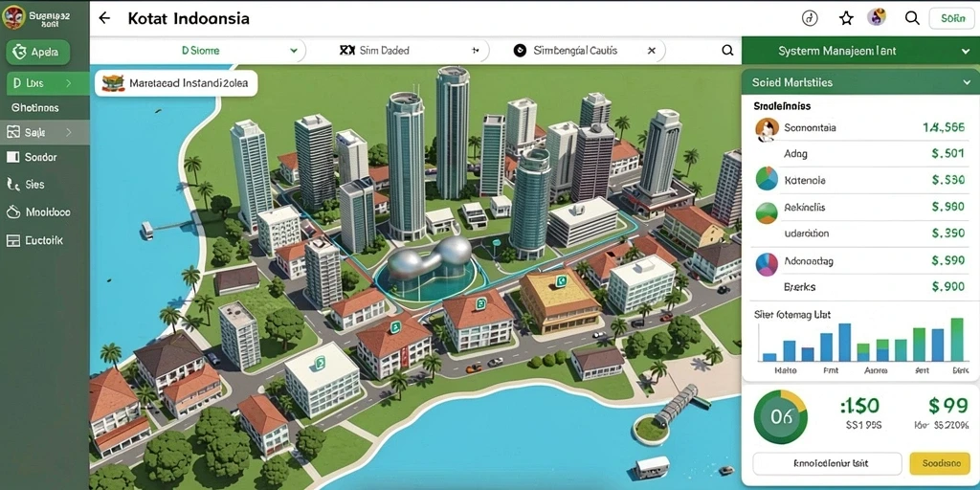The height and width of the screenshot is (490, 980).
Task: Click the Rekinclis green circle icon
Action: tap(767, 213)
